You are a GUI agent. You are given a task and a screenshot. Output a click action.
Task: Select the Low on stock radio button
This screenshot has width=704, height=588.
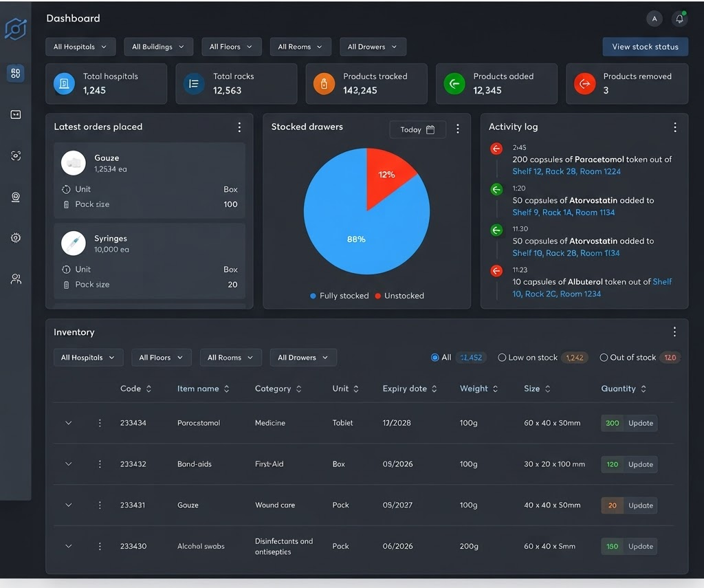coord(502,358)
